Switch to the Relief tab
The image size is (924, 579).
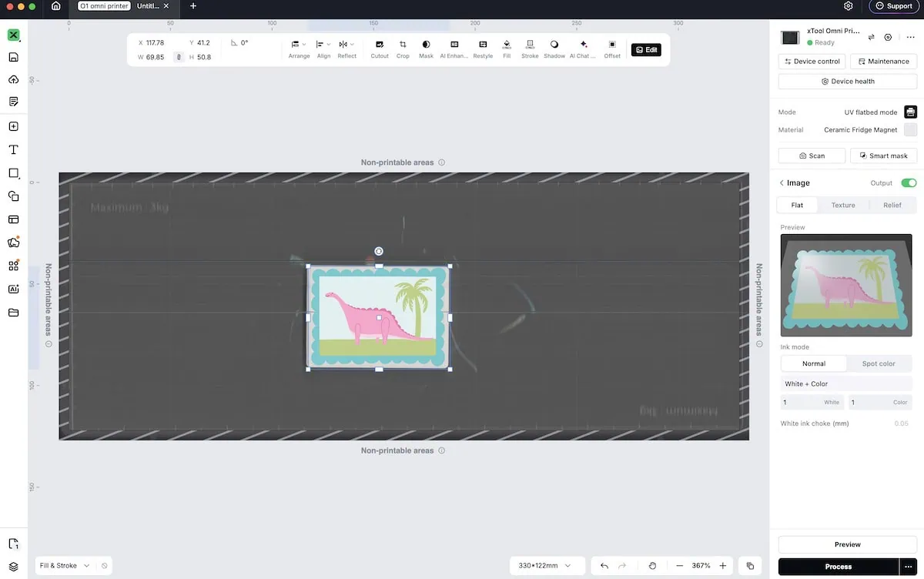pos(892,205)
